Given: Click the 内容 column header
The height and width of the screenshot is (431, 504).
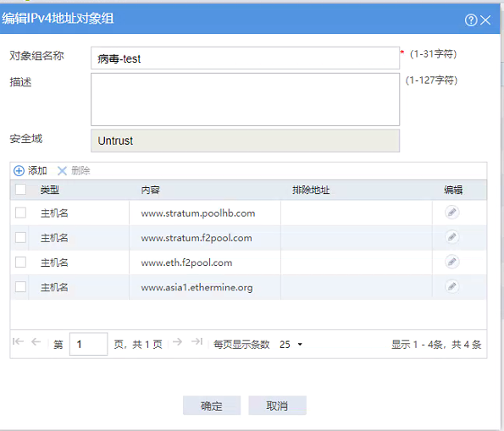Looking at the screenshot, I should click(x=150, y=190).
